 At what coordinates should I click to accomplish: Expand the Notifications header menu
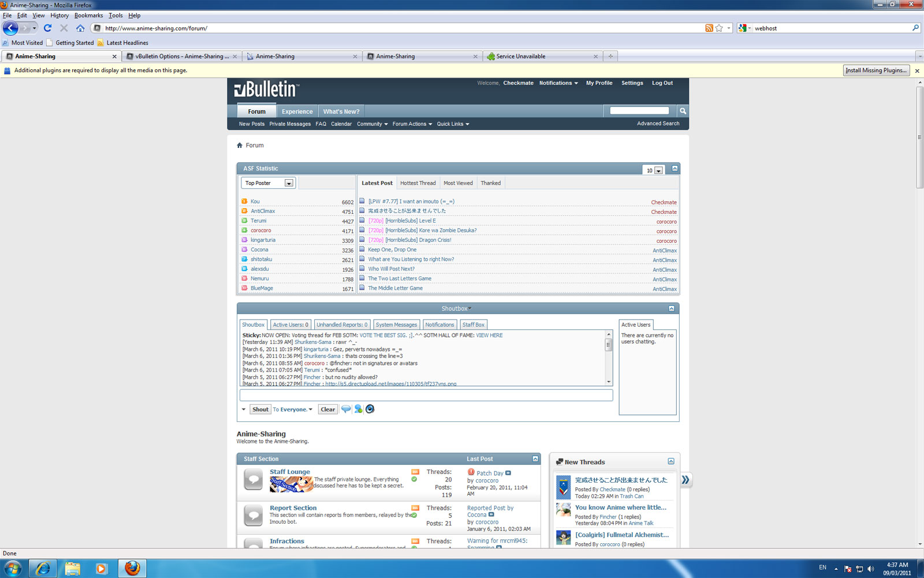pos(558,83)
